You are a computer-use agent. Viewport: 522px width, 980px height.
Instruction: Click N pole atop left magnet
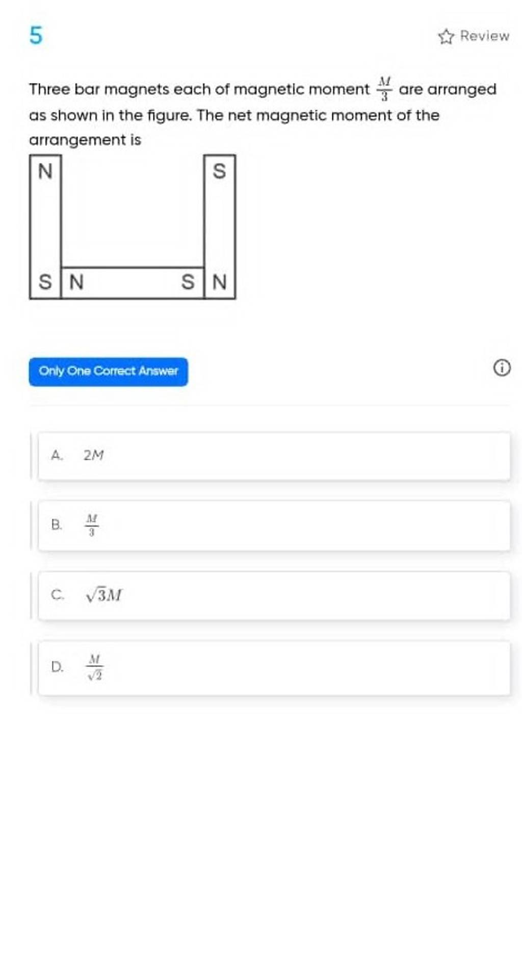coord(45,171)
